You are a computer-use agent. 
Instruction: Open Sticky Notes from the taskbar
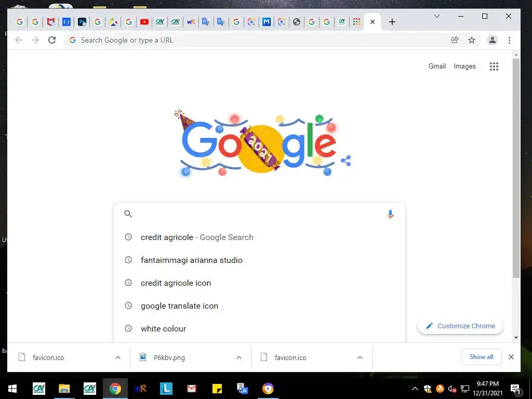pyautogui.click(x=217, y=389)
